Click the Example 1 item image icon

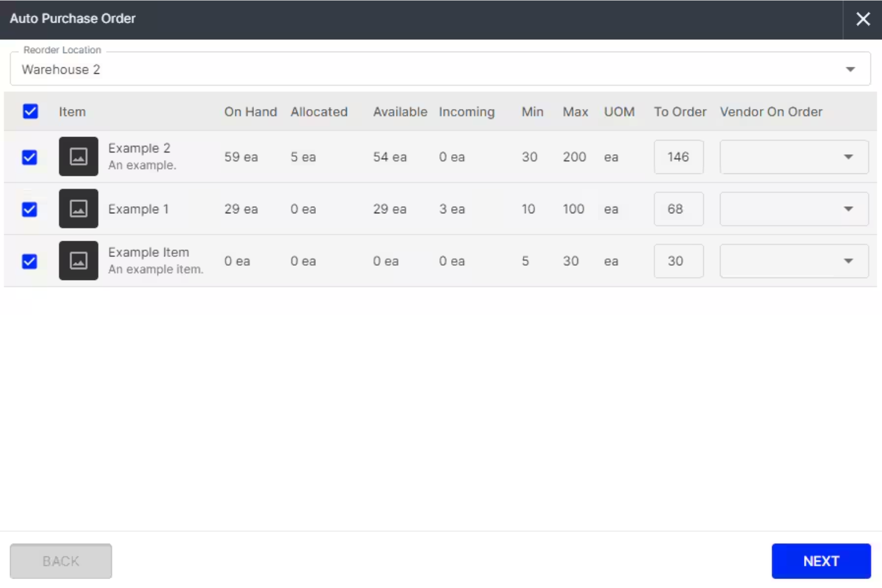(x=78, y=209)
